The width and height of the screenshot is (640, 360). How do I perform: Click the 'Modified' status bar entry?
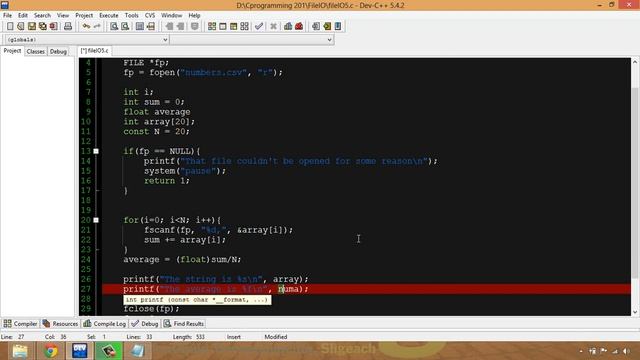(x=276, y=337)
